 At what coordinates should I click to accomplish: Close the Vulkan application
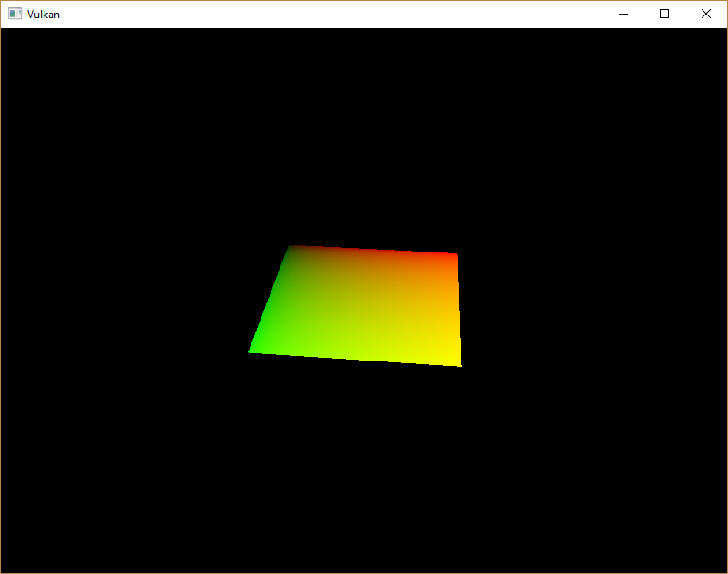click(705, 14)
